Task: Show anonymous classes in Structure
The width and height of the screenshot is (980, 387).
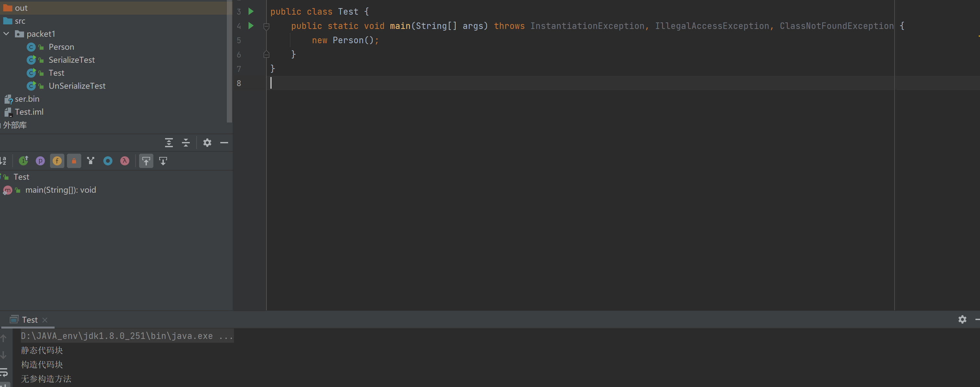Action: pyautogui.click(x=108, y=161)
